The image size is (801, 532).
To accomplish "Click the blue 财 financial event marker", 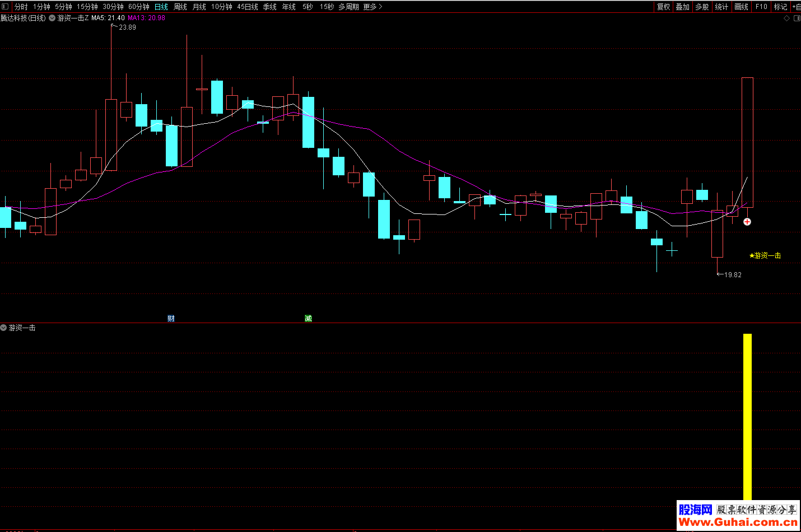I will [171, 318].
